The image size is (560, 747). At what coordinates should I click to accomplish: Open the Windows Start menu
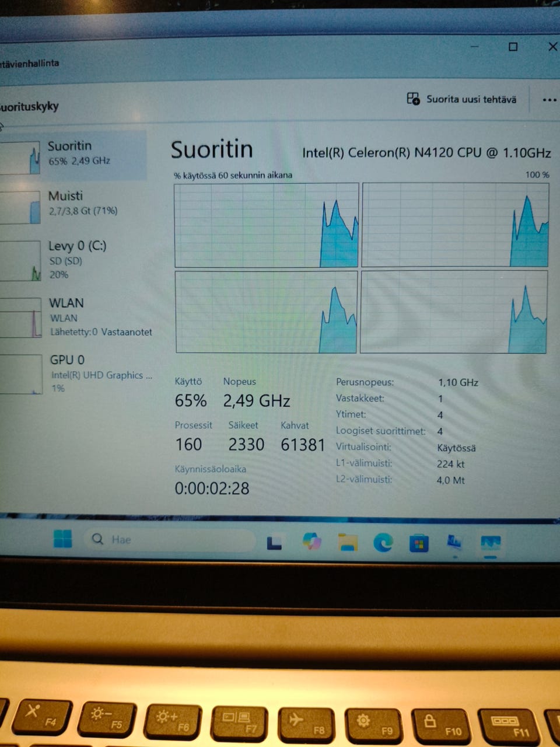click(x=62, y=539)
